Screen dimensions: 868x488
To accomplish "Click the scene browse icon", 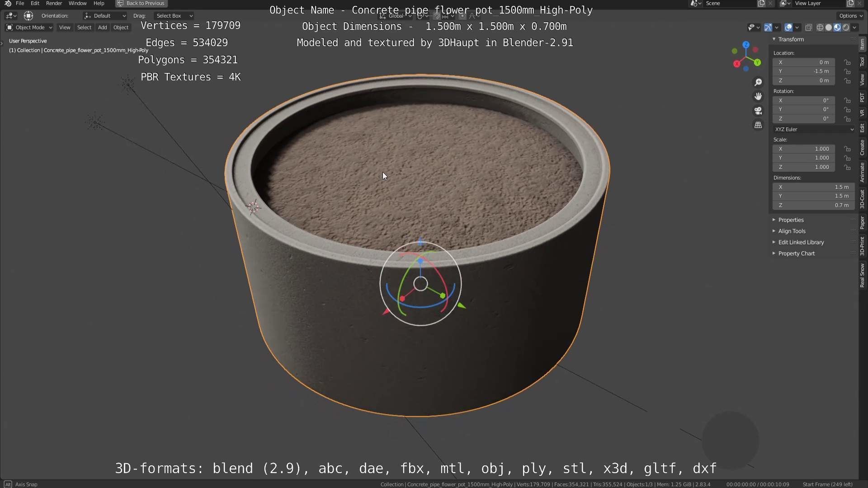I will (x=696, y=3).
